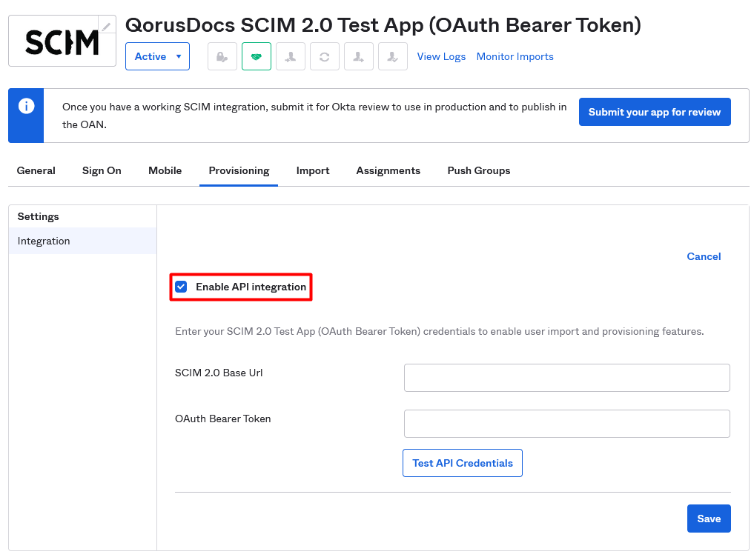
Task: Click the circular sync arrows icon
Action: click(325, 57)
